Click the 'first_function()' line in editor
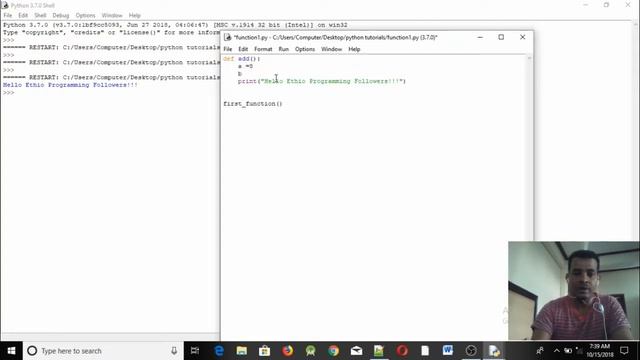Viewport: 640px width, 360px height. click(253, 104)
